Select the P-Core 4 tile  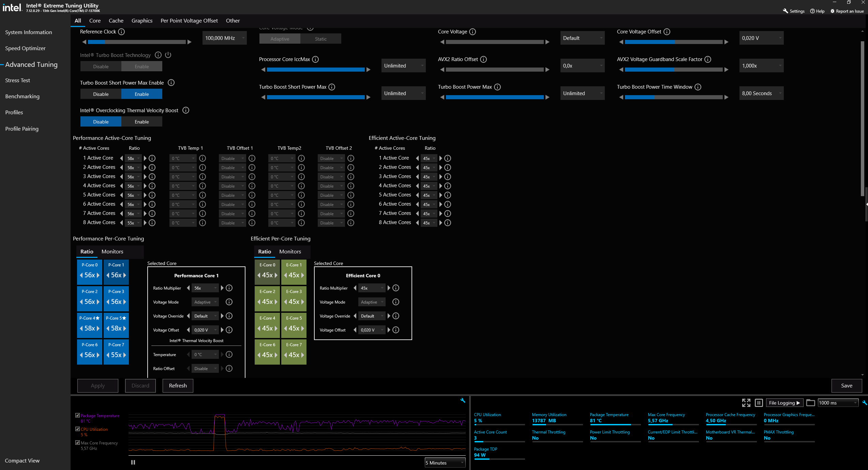tap(90, 325)
